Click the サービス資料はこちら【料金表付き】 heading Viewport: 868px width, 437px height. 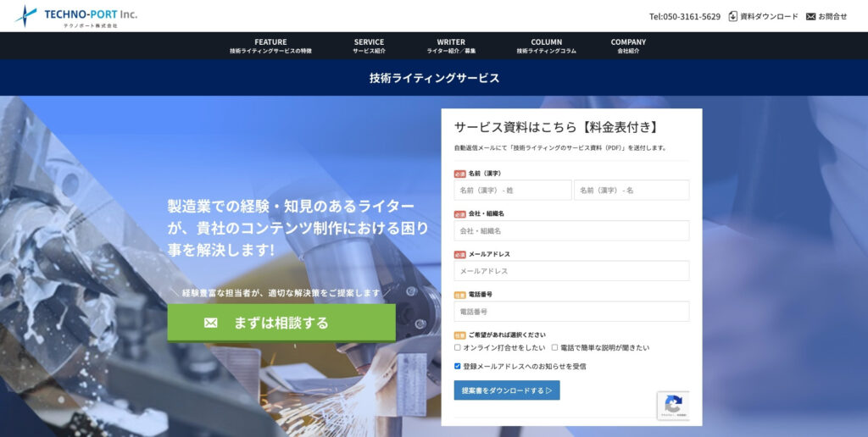(x=557, y=127)
